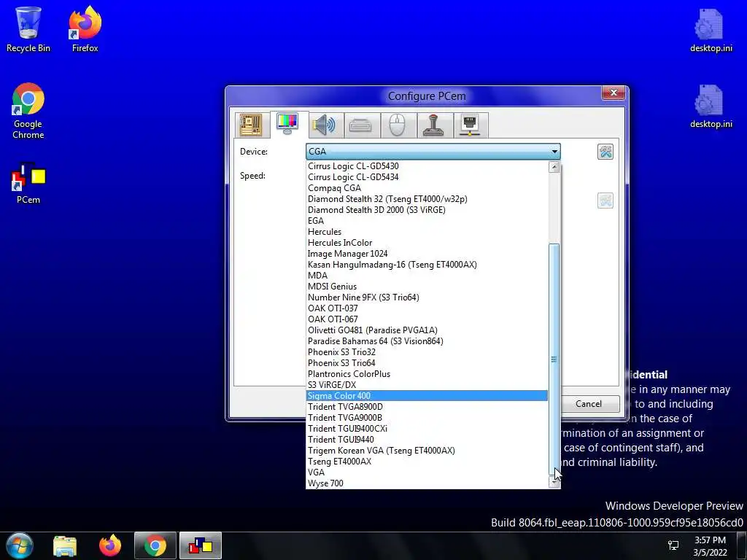Select the upper desktop.ini file icon
The width and height of the screenshot is (747, 560).
tap(711, 31)
